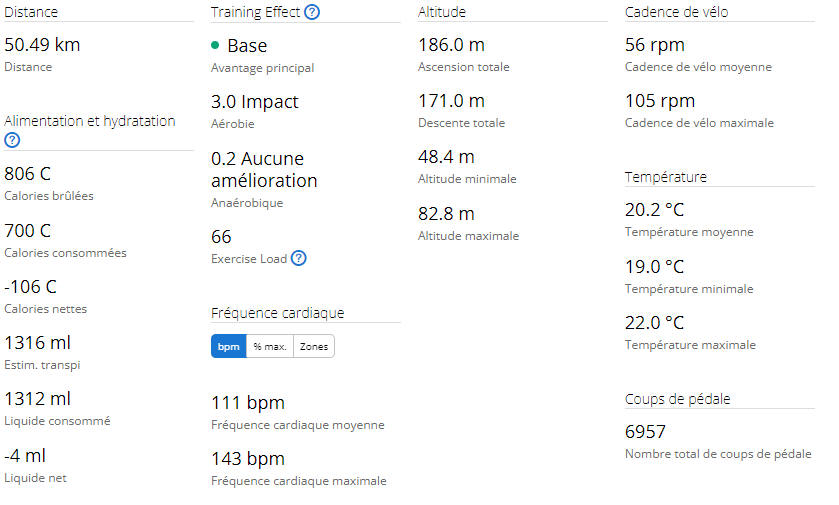Click the 806 C calories brûlées value
Image resolution: width=839 pixels, height=505 pixels.
(x=28, y=173)
